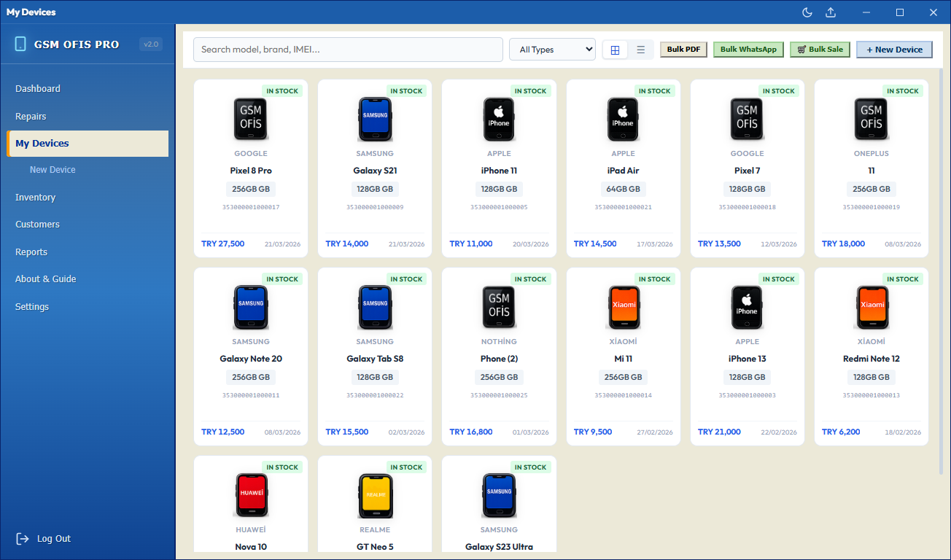Open the Galaxy Note 20 phone image
The image size is (951, 560).
coord(251,308)
